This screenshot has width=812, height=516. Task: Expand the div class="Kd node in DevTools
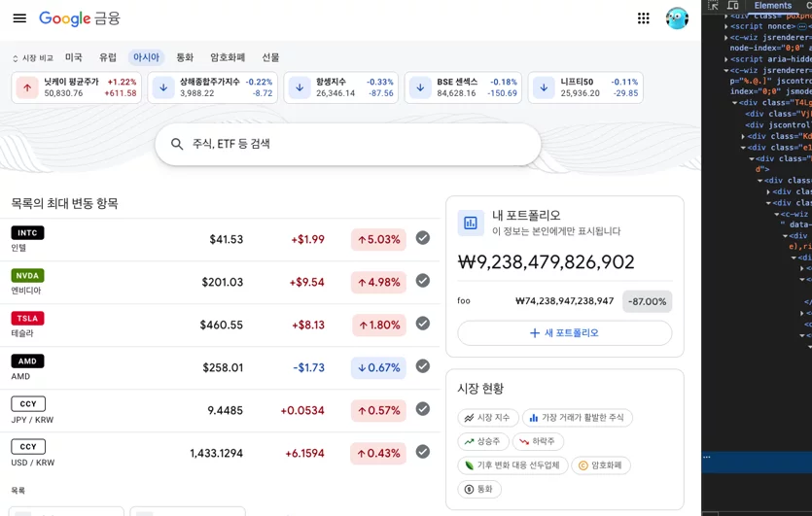click(x=743, y=137)
